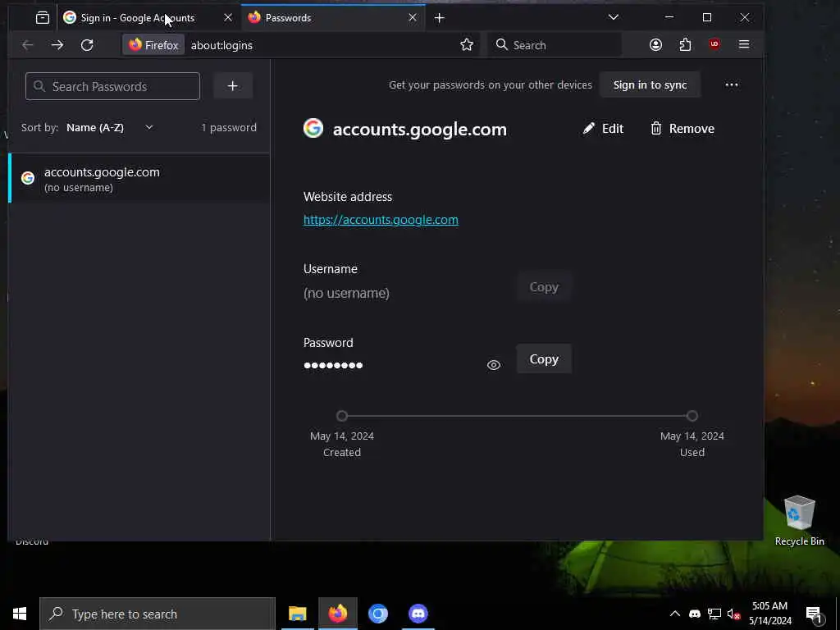The height and width of the screenshot is (630, 840).
Task: Open the uBlock Origin extension icon
Action: click(714, 45)
